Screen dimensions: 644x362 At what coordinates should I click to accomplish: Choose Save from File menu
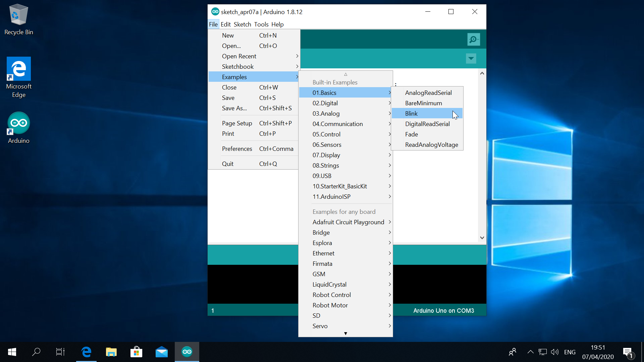[254, 98]
